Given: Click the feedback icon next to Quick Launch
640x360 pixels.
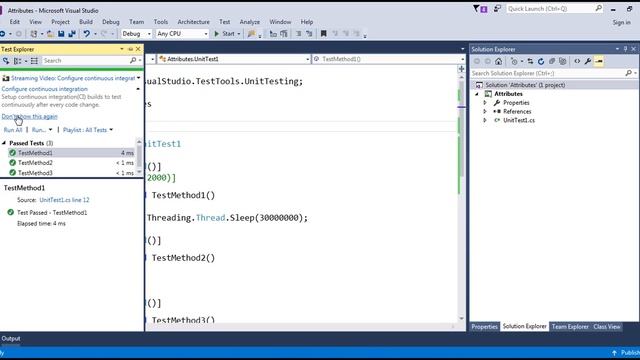Looking at the screenshot, I should tap(497, 9).
